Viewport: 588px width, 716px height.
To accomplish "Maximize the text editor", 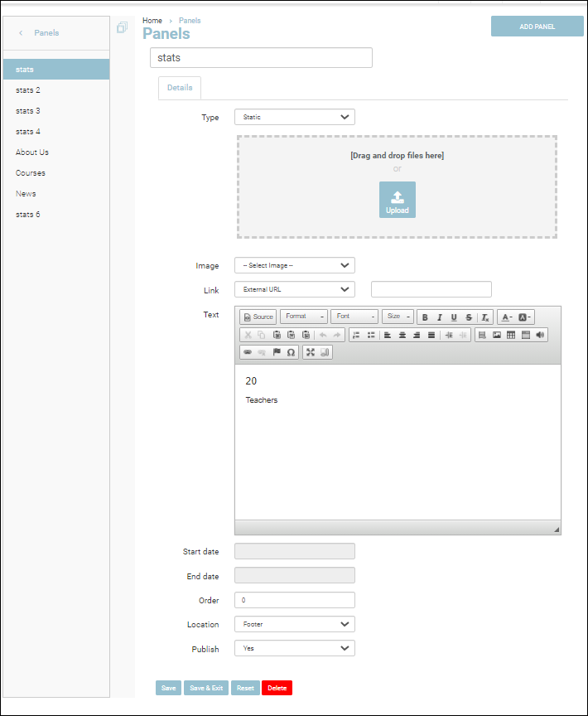I will click(311, 352).
